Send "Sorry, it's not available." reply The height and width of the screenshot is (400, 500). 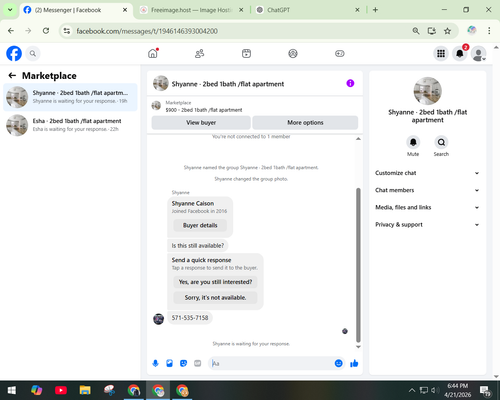(215, 297)
